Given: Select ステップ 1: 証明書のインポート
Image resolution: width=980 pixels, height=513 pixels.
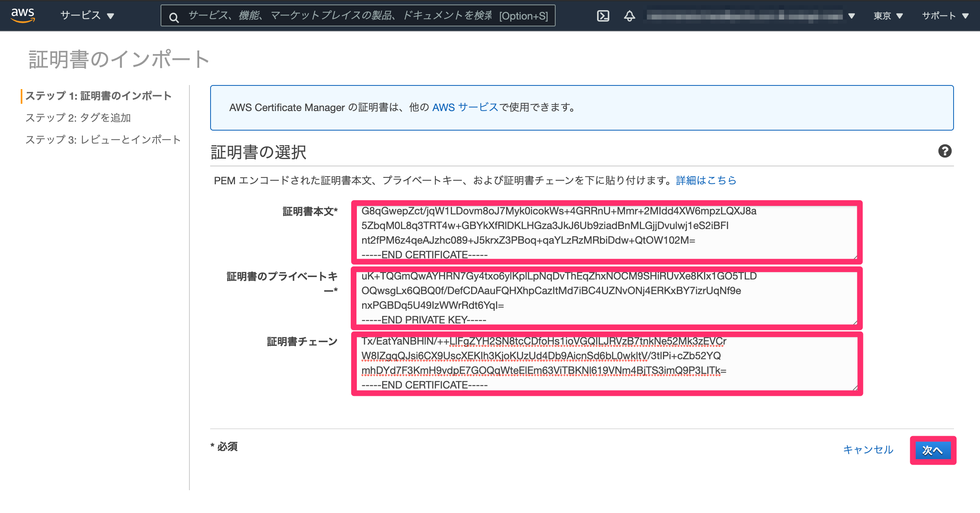Looking at the screenshot, I should 98,96.
